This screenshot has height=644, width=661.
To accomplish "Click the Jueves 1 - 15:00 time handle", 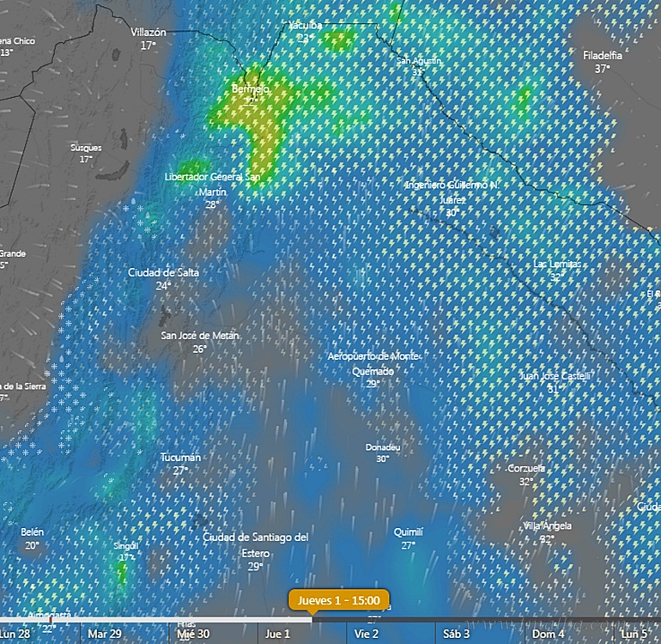I will click(x=339, y=599).
